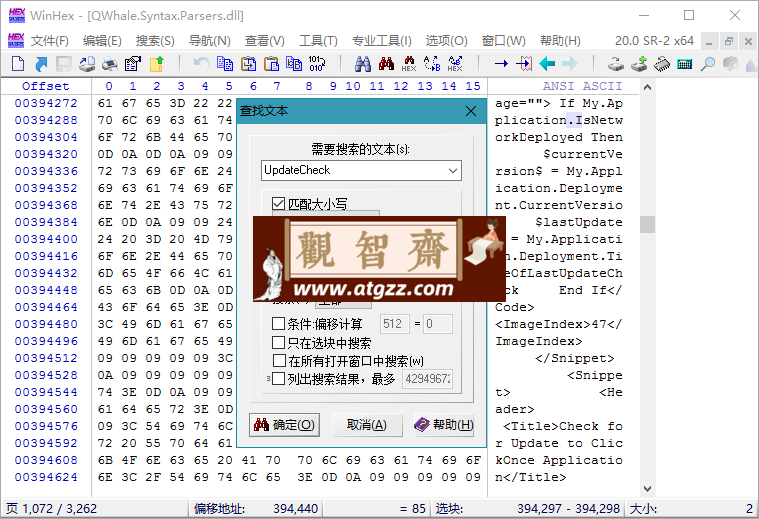Click the Open Disk toolbar icon

click(616, 63)
